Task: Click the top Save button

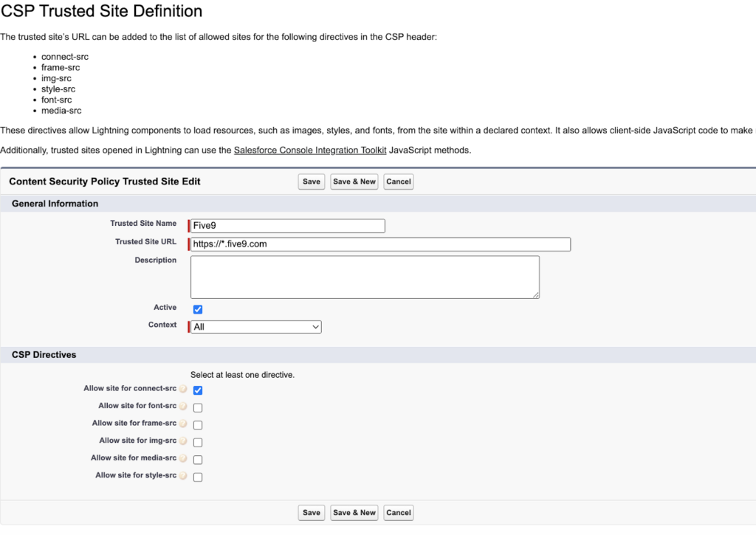Action: pos(312,182)
